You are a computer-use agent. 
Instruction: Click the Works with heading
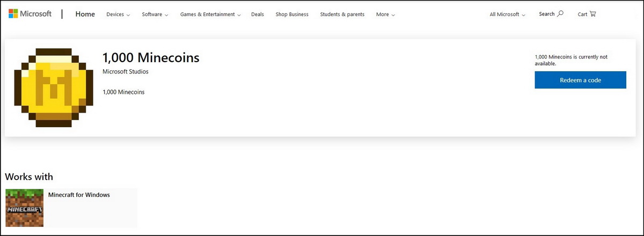tap(29, 176)
